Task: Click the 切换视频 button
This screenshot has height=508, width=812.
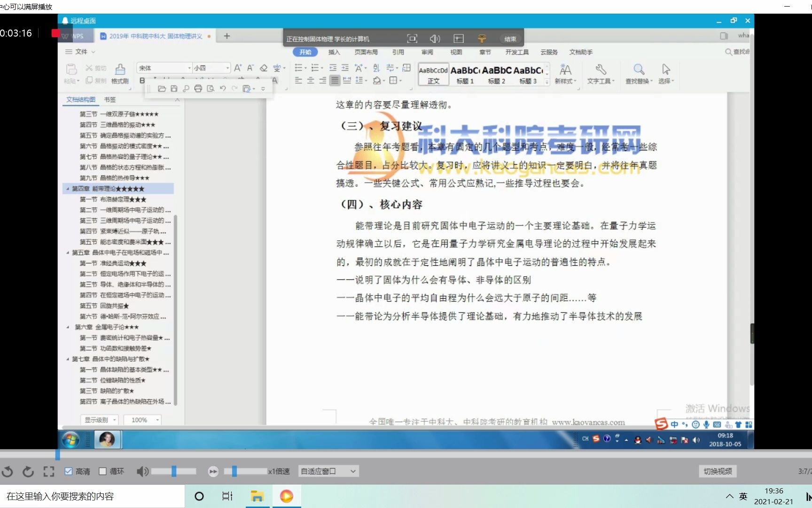Action: (718, 471)
